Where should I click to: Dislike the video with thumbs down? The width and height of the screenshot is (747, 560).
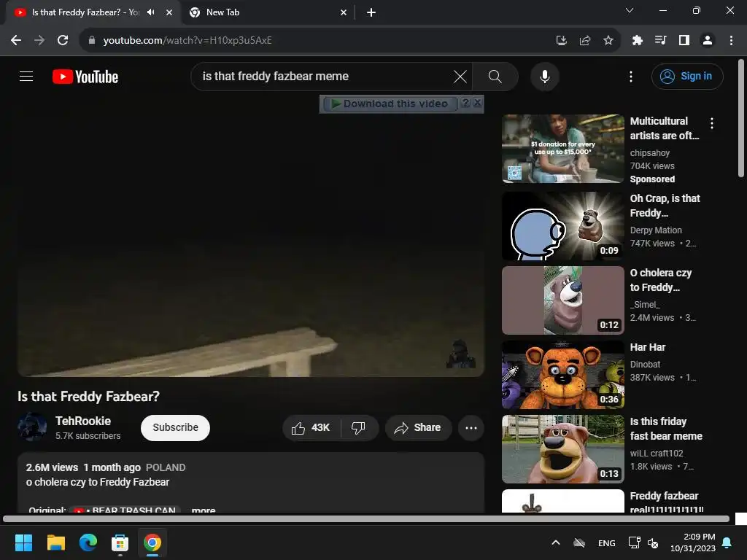coord(359,427)
